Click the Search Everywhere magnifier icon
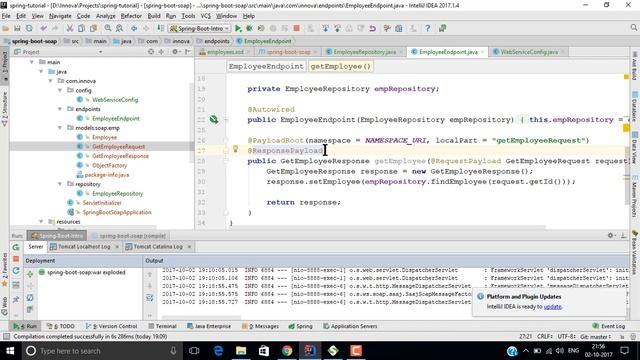 [633, 28]
